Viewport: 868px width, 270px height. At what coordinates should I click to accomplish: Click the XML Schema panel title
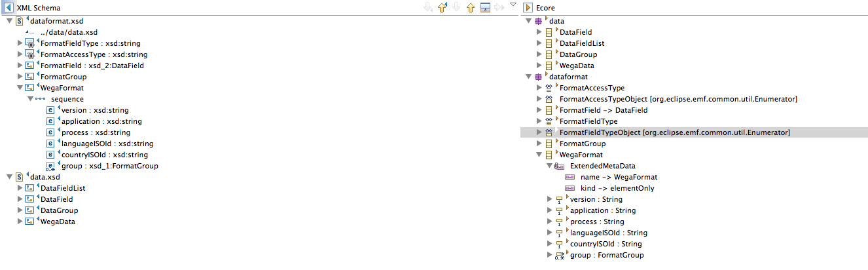point(39,7)
